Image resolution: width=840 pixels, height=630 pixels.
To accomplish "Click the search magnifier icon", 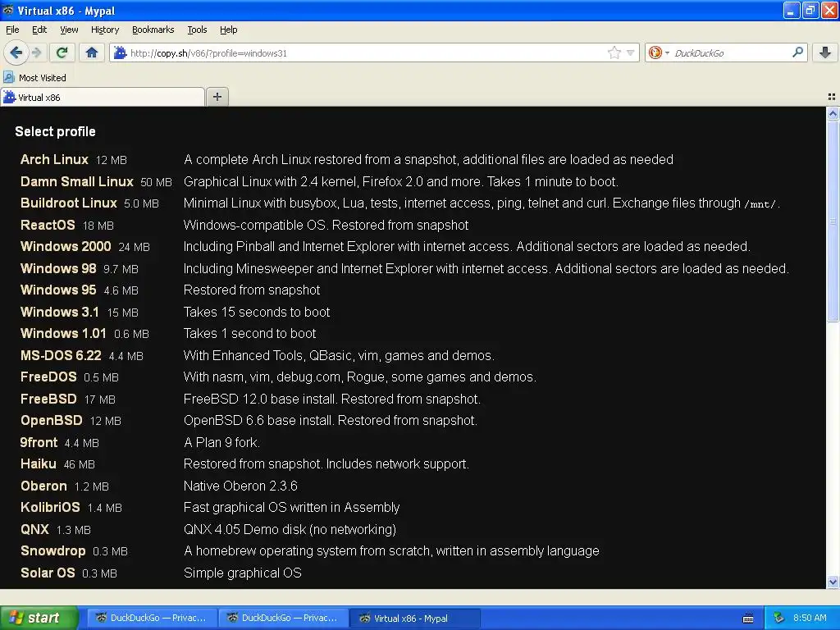I will coord(797,52).
